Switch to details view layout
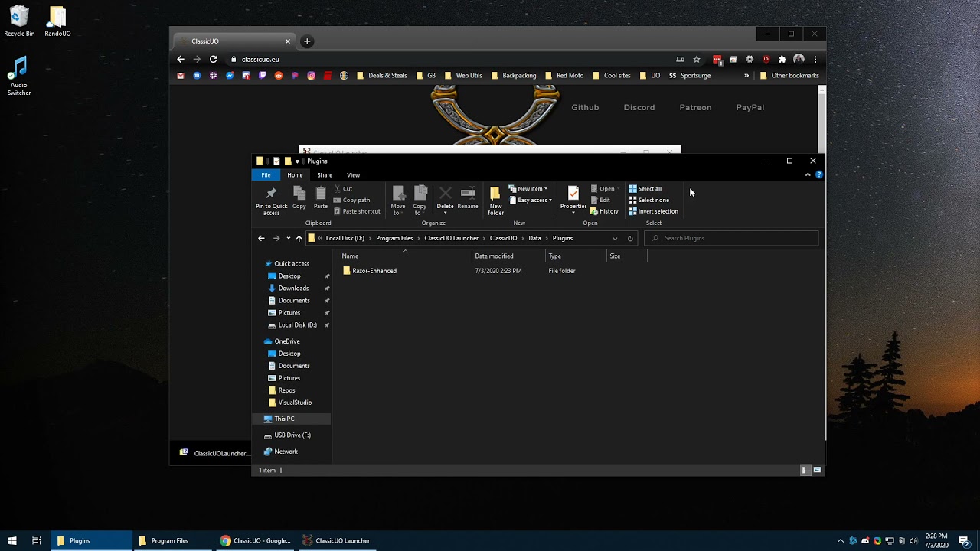This screenshot has height=551, width=980. pyautogui.click(x=804, y=470)
